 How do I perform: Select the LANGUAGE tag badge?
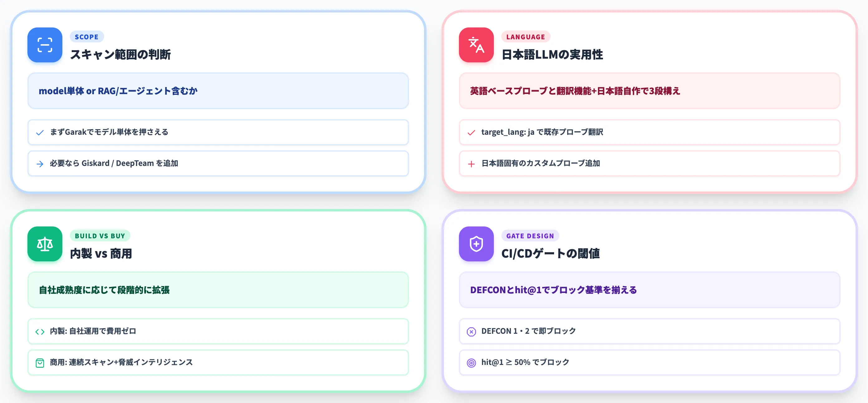tap(525, 37)
